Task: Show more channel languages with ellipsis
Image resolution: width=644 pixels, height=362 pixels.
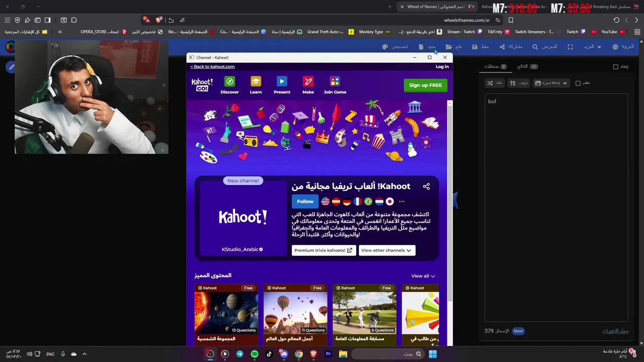Action: 401,202
